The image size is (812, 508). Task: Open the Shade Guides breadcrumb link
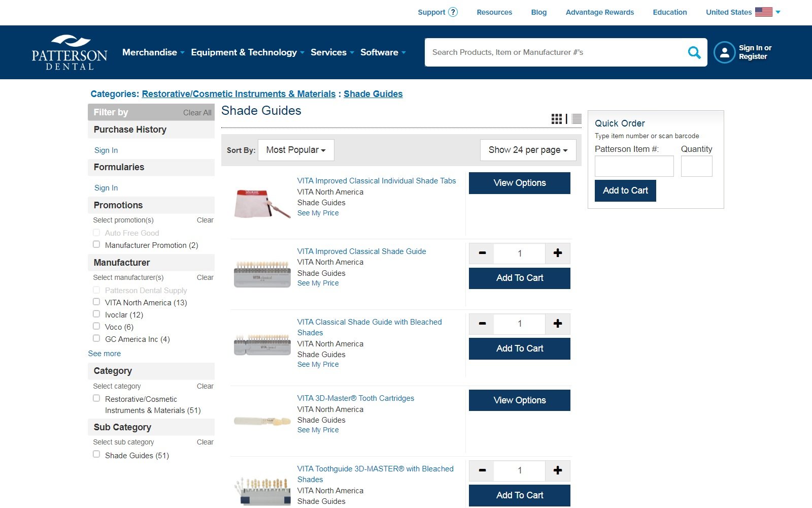click(373, 94)
